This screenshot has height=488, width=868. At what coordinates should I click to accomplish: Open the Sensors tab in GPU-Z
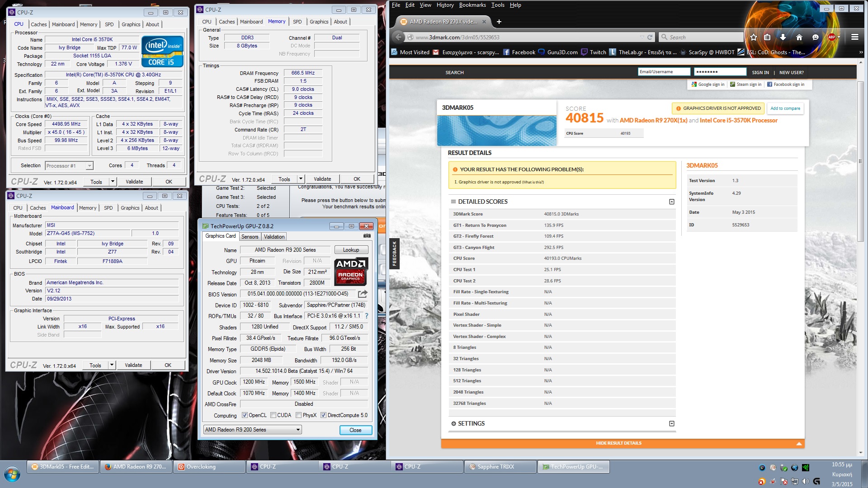point(250,236)
